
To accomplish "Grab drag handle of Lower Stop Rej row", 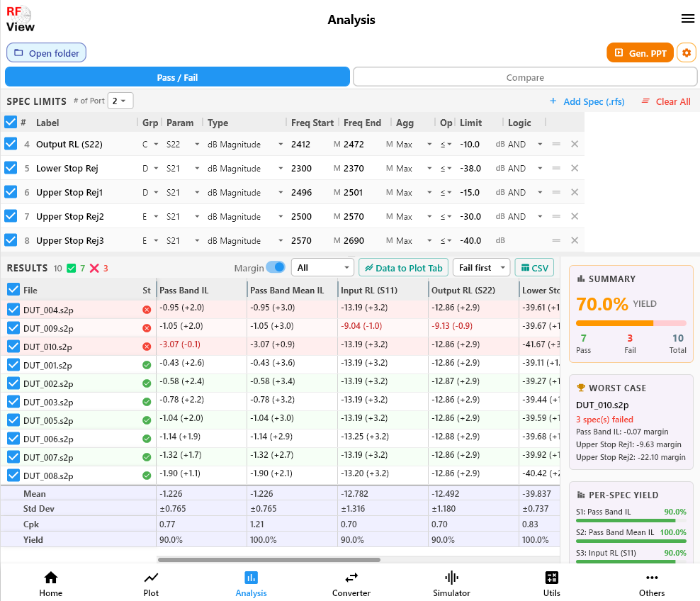I will click(x=555, y=168).
